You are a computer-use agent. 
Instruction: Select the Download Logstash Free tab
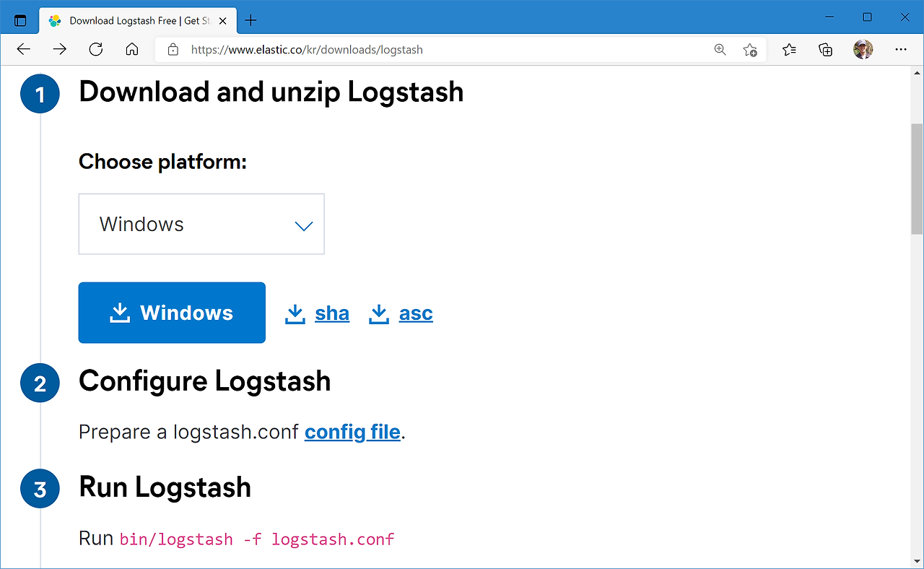(139, 20)
